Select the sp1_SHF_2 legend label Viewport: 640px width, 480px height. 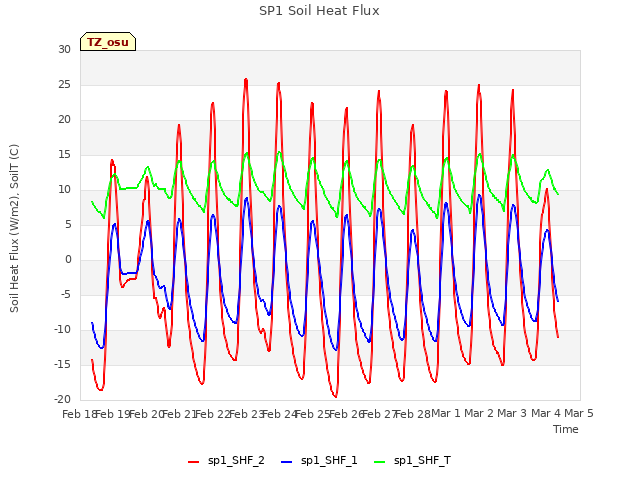[236, 460]
